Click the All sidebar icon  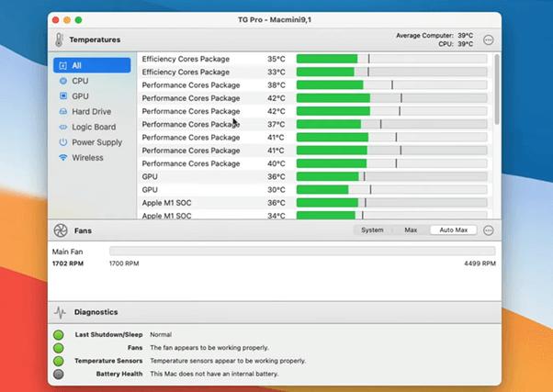[x=62, y=65]
